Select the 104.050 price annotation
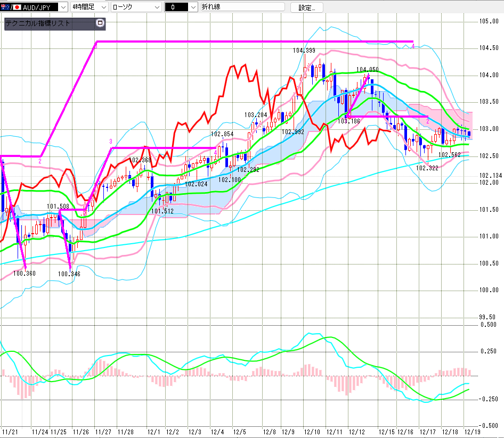 pos(367,69)
